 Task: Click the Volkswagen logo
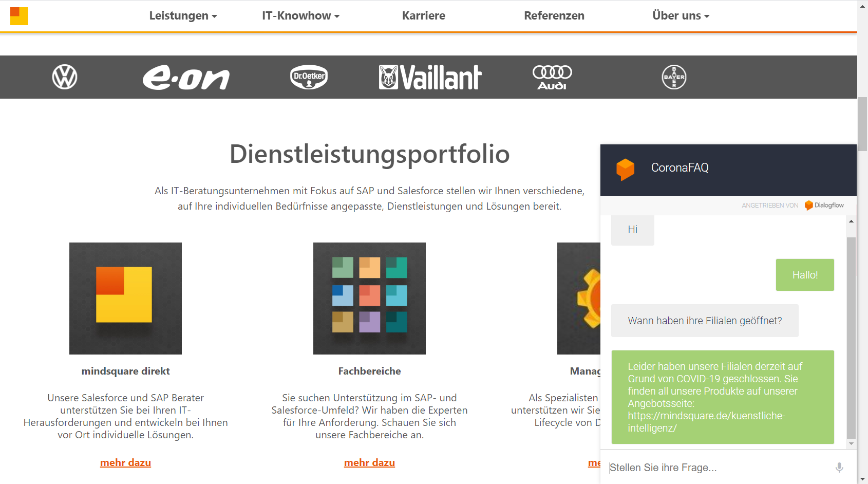65,77
